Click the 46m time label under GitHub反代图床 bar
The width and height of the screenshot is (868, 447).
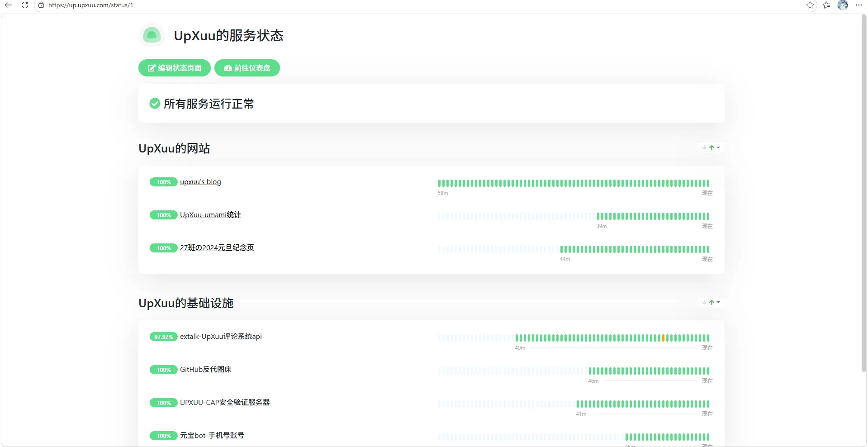[593, 381]
